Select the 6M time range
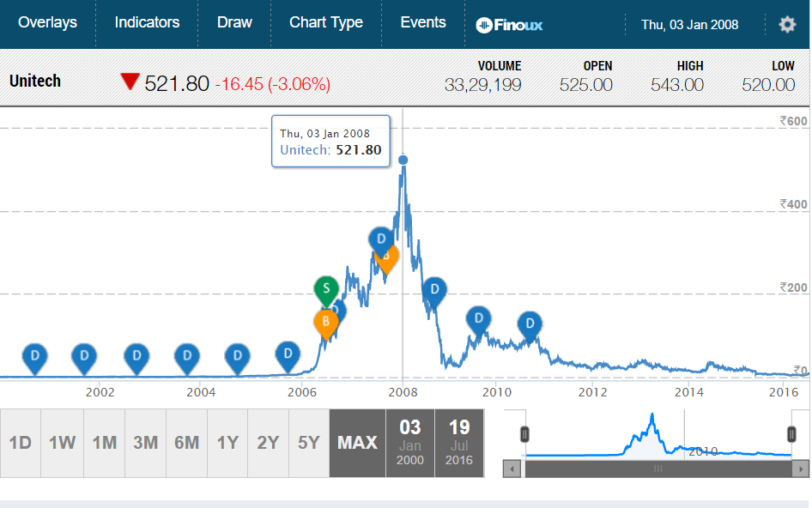 (x=186, y=443)
